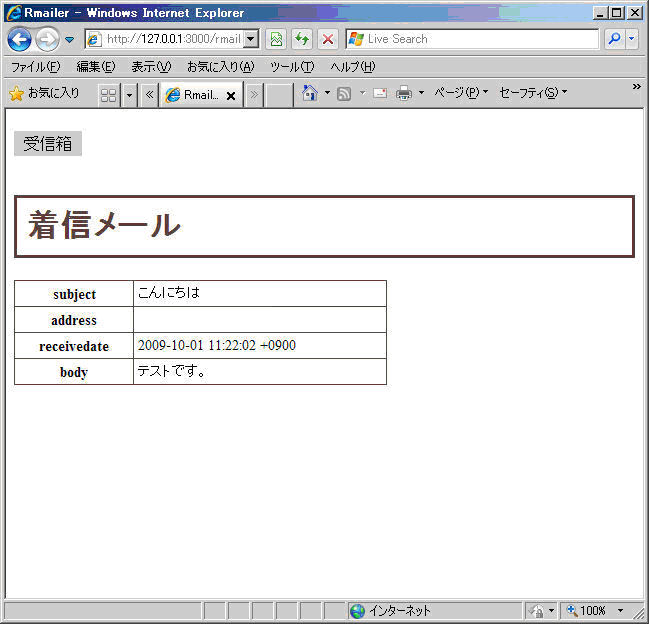Click the テストです。 body value
Image resolution: width=649 pixels, height=624 pixels.
(x=171, y=370)
